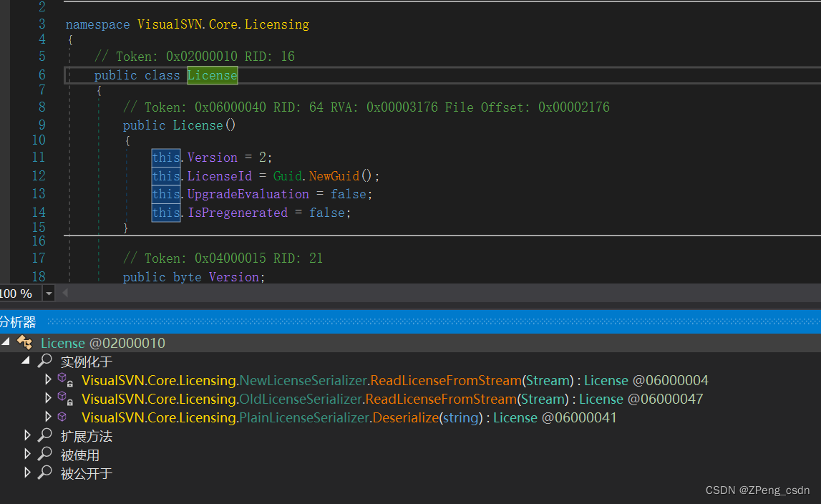The width and height of the screenshot is (821, 504).
Task: Click 'this' keyword on line 11
Action: 166,157
